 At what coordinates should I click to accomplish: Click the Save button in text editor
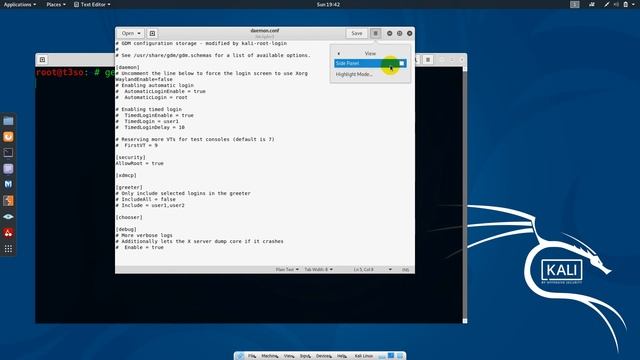(357, 33)
